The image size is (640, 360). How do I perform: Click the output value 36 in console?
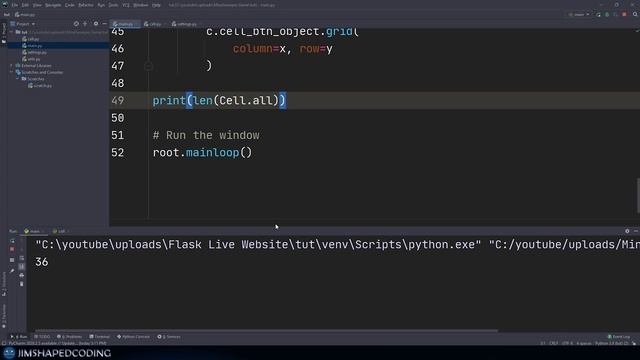[x=42, y=262]
